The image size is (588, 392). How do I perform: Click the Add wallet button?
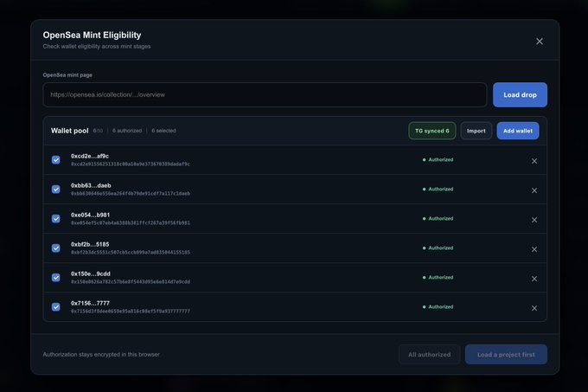point(518,131)
